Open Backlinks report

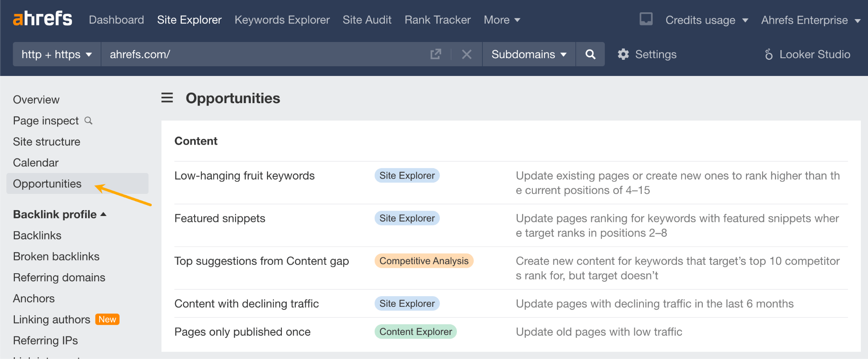tap(37, 236)
